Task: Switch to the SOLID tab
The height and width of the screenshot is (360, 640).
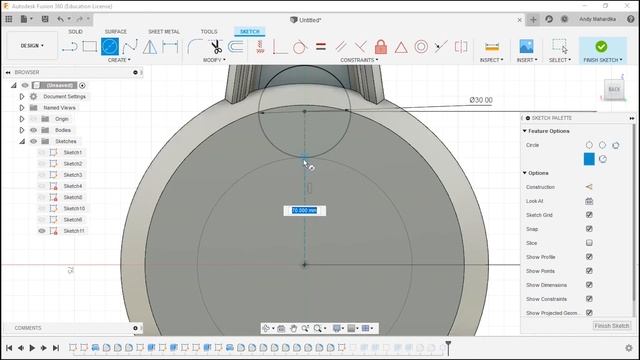Action: tap(76, 31)
